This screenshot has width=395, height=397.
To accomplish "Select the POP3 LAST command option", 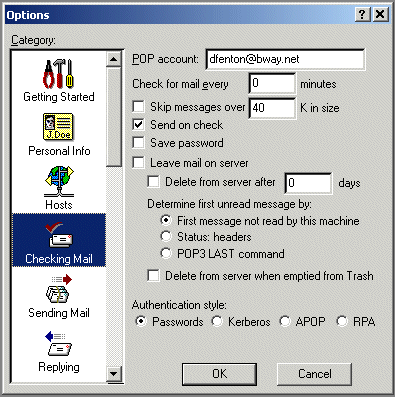I will click(166, 253).
